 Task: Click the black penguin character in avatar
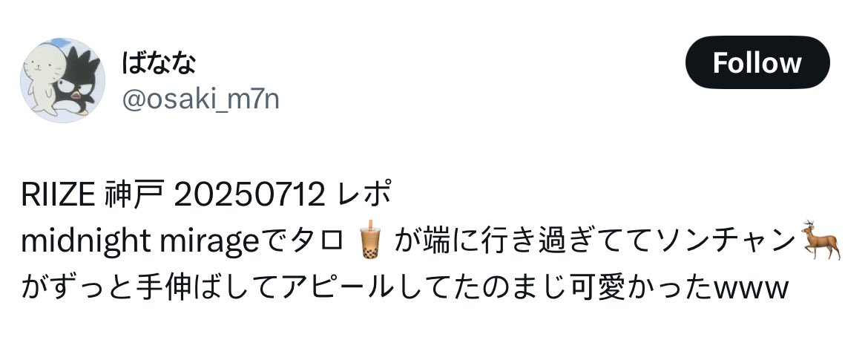coord(80,80)
